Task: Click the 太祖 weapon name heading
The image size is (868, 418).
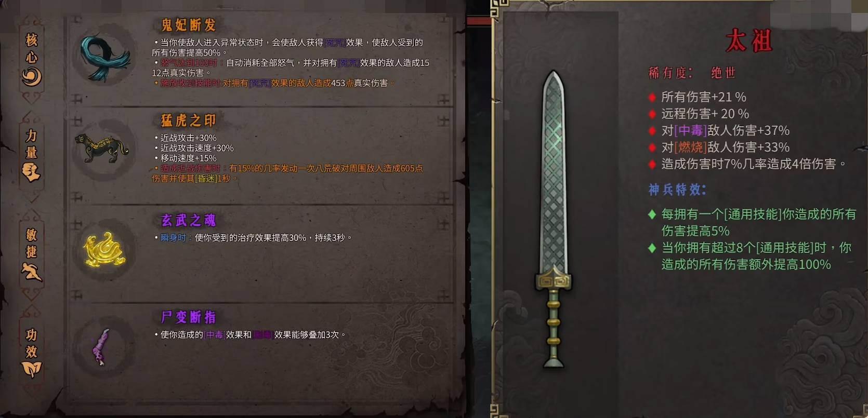Action: (x=749, y=41)
